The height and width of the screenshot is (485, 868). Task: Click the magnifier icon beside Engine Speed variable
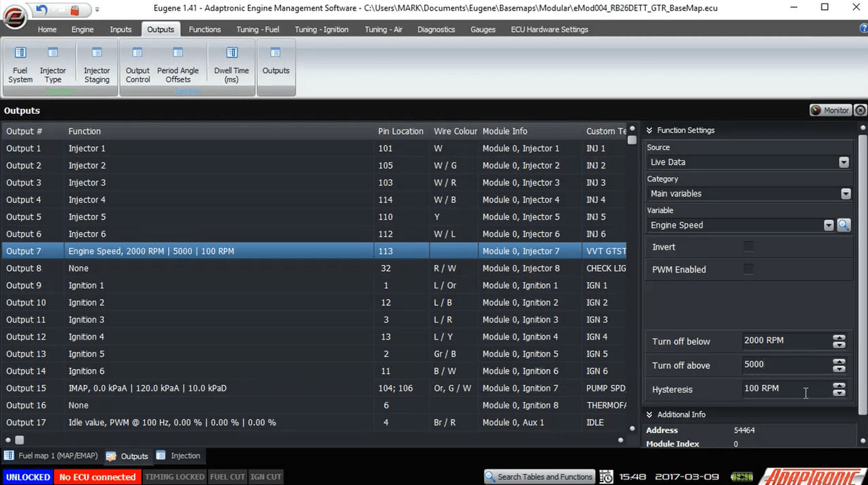[843, 225]
